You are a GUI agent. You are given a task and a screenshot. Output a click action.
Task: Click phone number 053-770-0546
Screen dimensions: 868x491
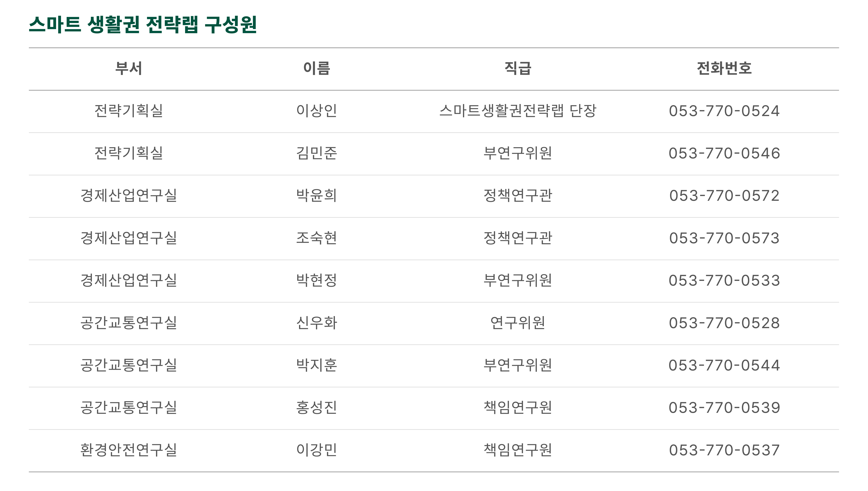pyautogui.click(x=724, y=153)
